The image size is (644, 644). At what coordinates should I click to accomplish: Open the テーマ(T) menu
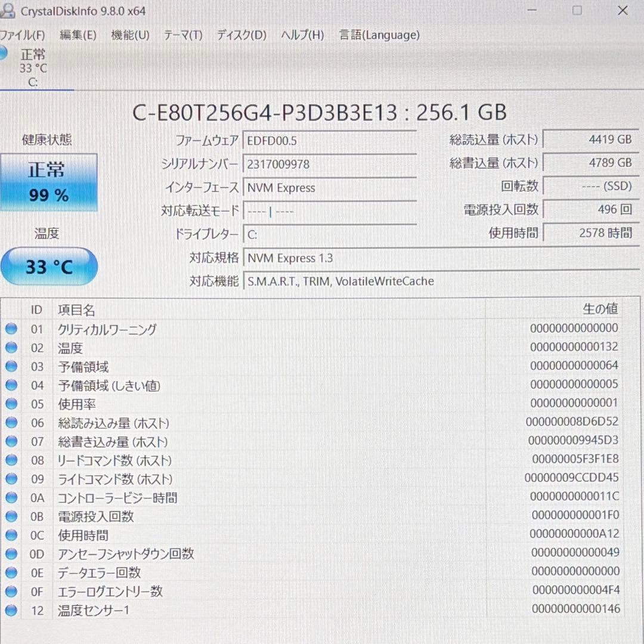coord(183,35)
